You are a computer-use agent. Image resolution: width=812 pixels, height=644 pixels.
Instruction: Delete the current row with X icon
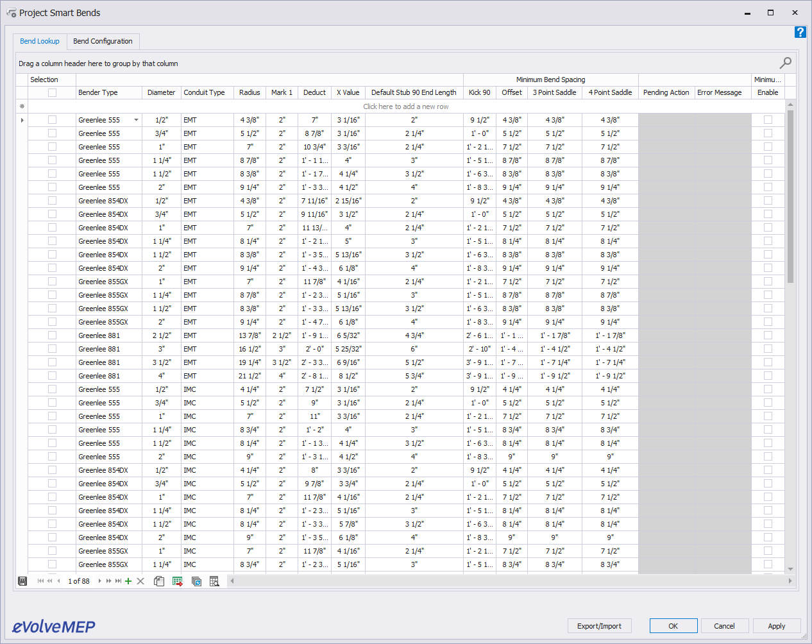[x=140, y=581]
